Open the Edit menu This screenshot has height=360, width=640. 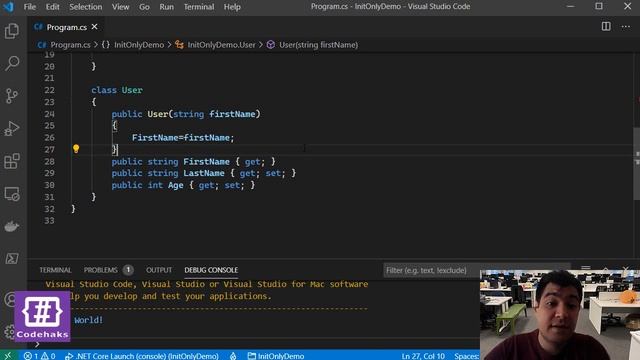[x=52, y=7]
